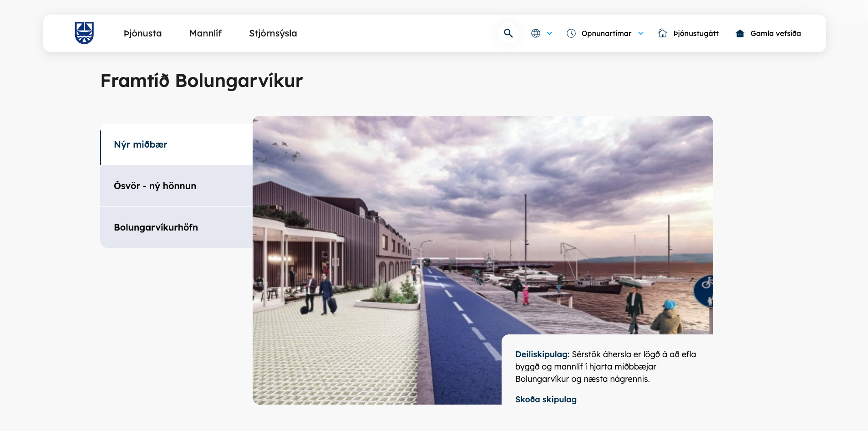
Task: Select the Nýr miðbær tab
Action: pyautogui.click(x=177, y=144)
